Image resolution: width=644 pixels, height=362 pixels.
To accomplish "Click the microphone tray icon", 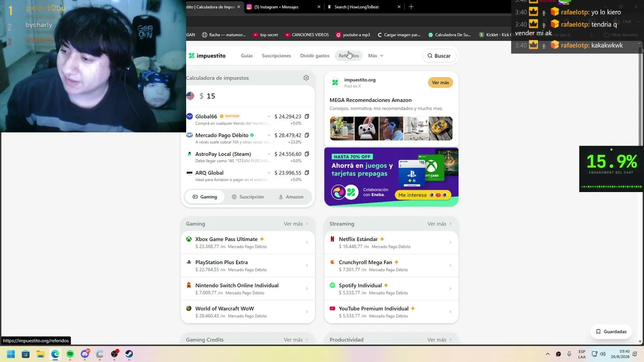I will [569, 354].
